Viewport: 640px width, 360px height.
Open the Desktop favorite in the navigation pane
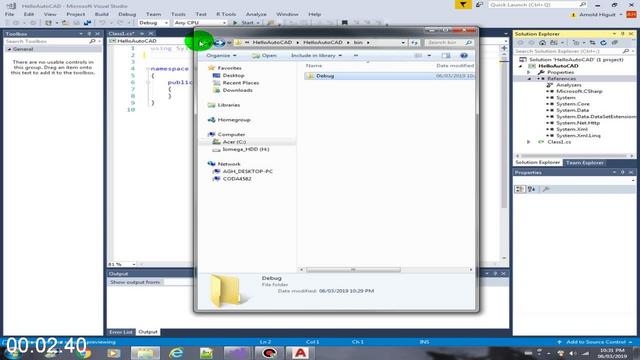point(233,76)
